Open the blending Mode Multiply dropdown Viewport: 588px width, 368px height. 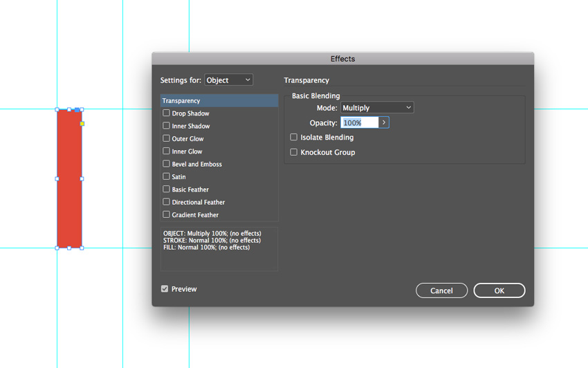pos(377,108)
